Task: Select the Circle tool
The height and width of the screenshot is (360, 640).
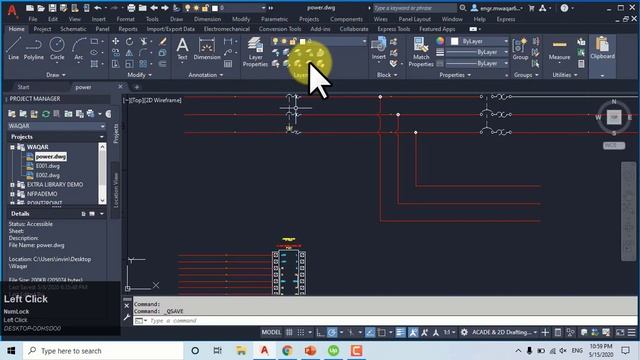Action: pyautogui.click(x=57, y=49)
